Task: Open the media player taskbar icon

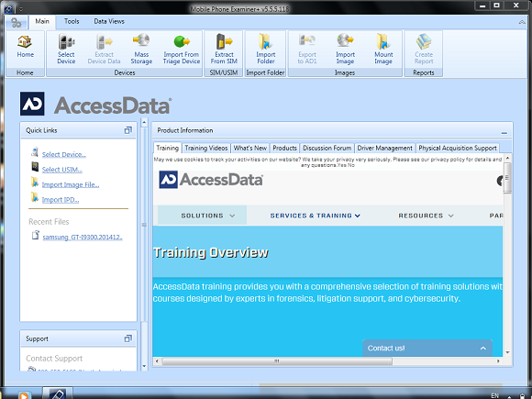Action: (24, 395)
